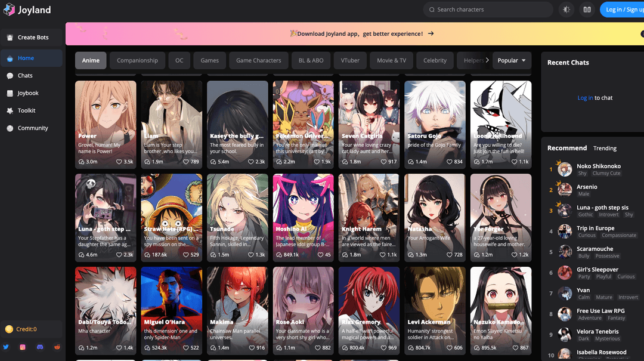
Task: Toggle the light/dark theme icon
Action: click(x=566, y=10)
